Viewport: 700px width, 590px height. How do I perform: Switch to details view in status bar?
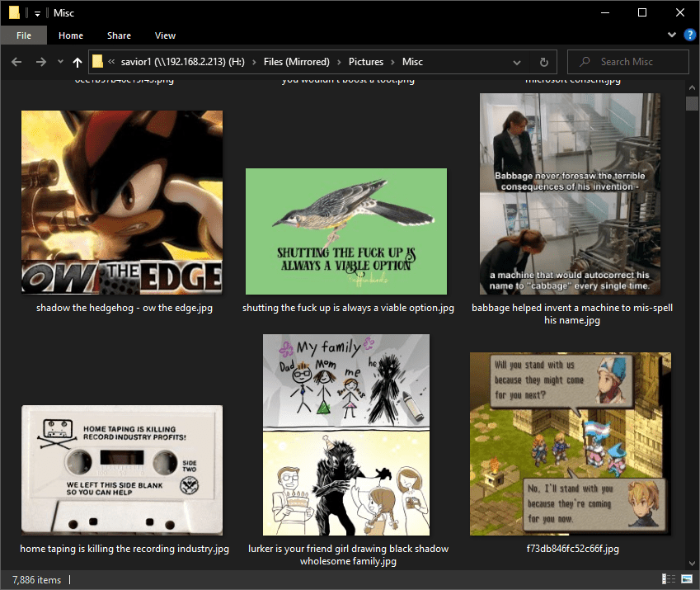(667, 580)
